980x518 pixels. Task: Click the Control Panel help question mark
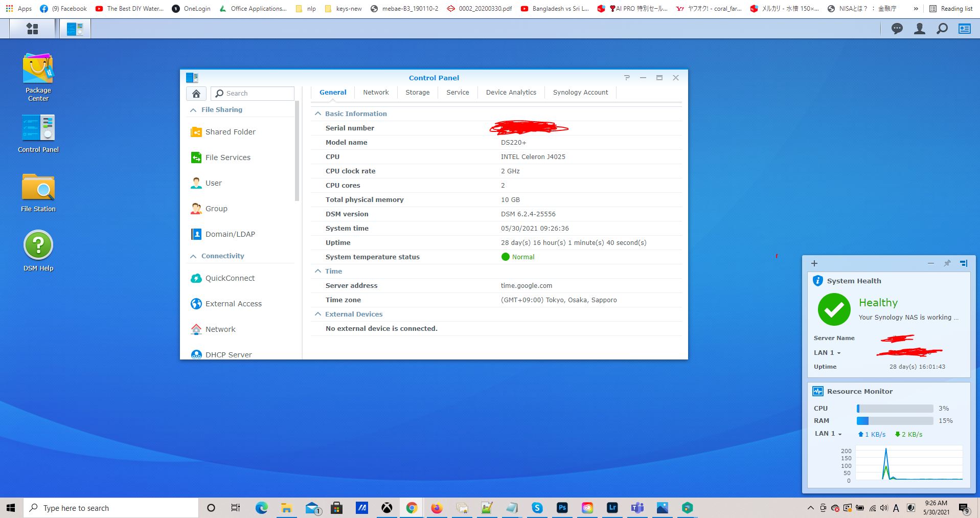pos(627,78)
